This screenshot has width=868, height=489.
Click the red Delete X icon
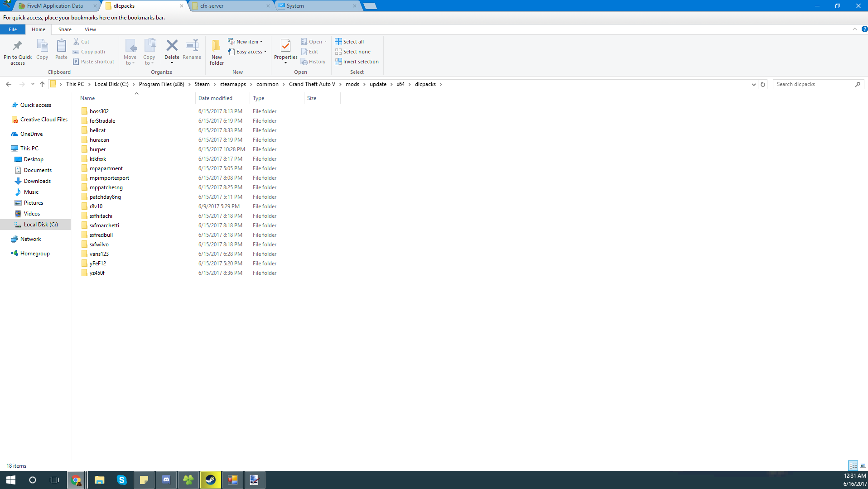coord(172,45)
